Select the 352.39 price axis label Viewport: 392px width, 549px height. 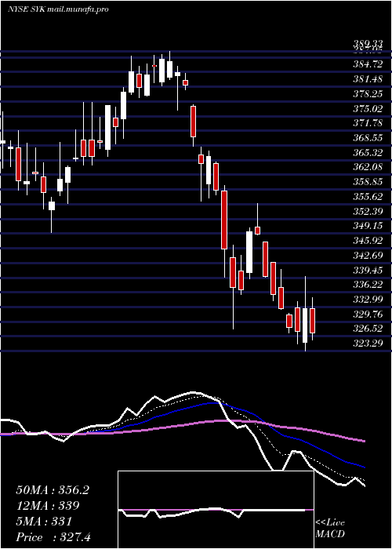click(x=368, y=212)
